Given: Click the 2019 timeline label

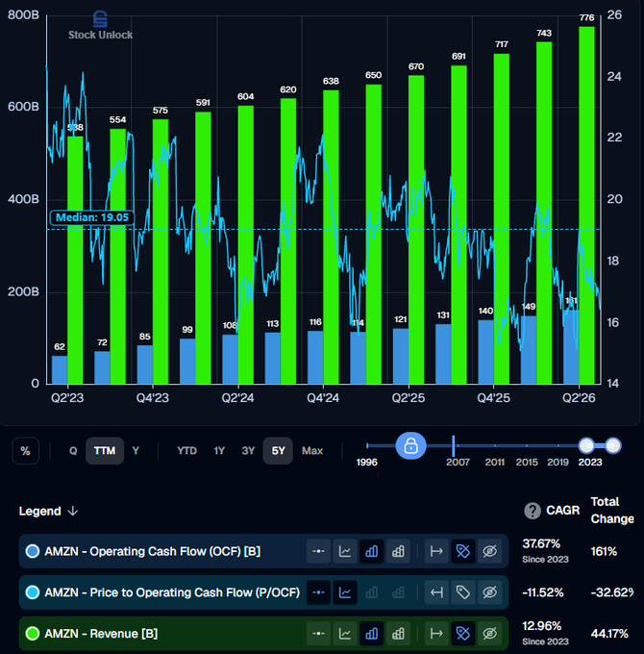Looking at the screenshot, I should tap(557, 463).
